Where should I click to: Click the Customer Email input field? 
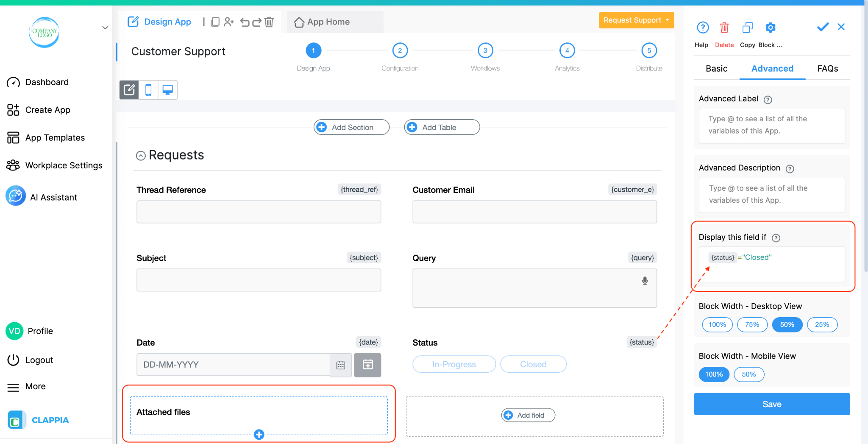pyautogui.click(x=534, y=212)
